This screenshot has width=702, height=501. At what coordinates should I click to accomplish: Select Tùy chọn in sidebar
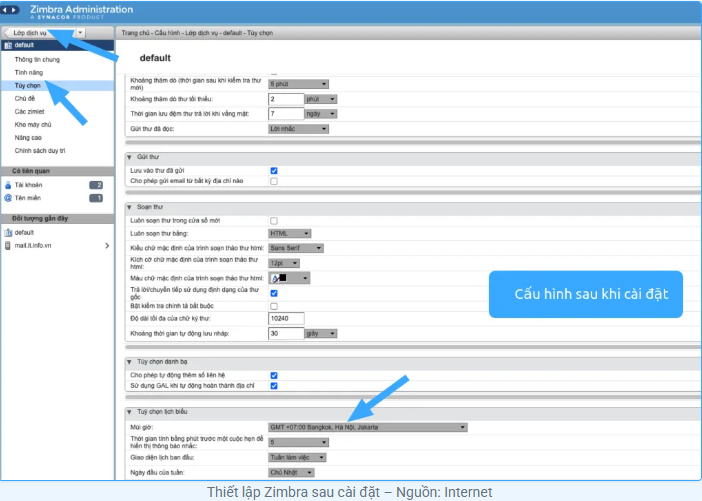(x=28, y=86)
